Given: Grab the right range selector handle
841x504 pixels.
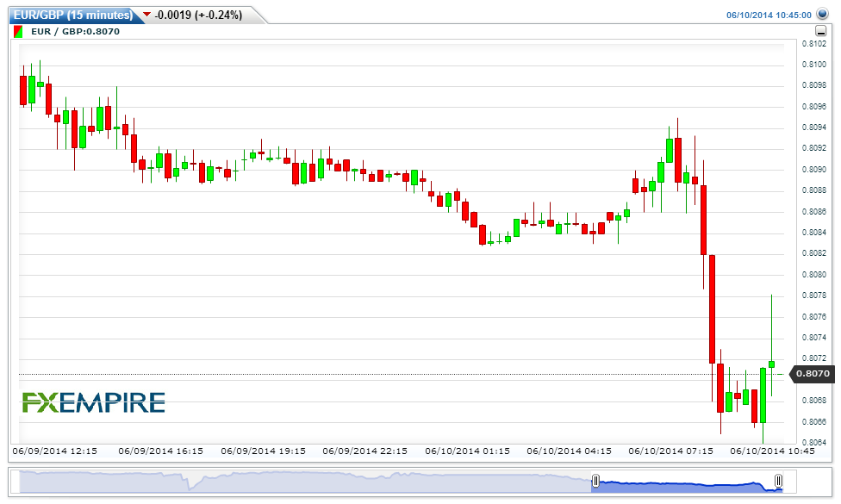Looking at the screenshot, I should (778, 481).
